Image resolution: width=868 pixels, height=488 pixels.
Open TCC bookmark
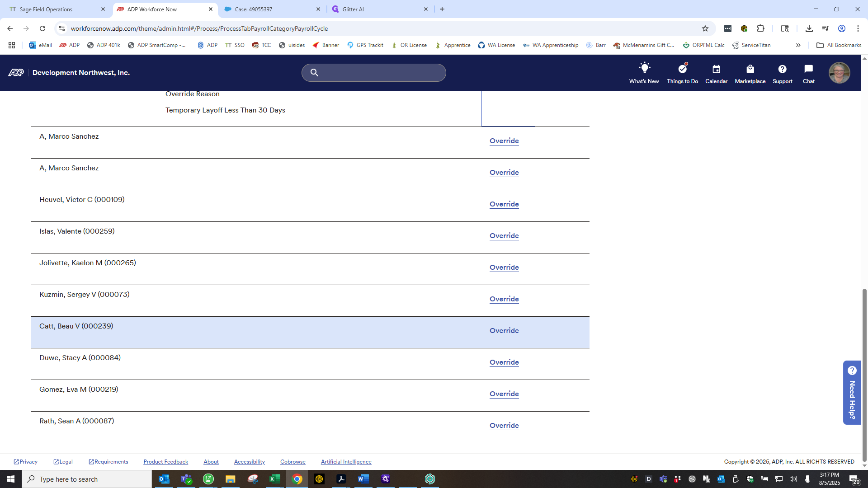tap(262, 45)
